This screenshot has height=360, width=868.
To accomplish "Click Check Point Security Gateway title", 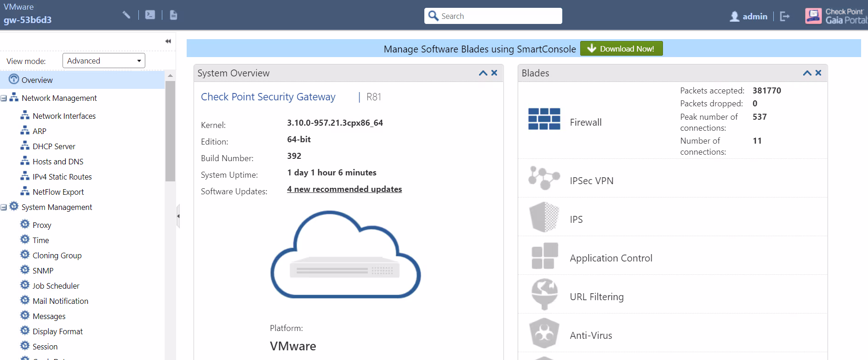I will click(x=268, y=97).
